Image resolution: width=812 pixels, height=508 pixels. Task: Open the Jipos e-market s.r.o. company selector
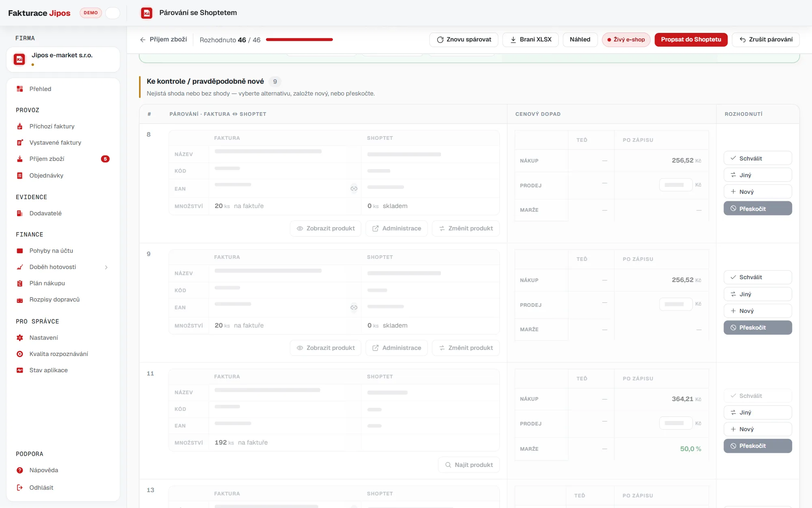[x=63, y=59]
